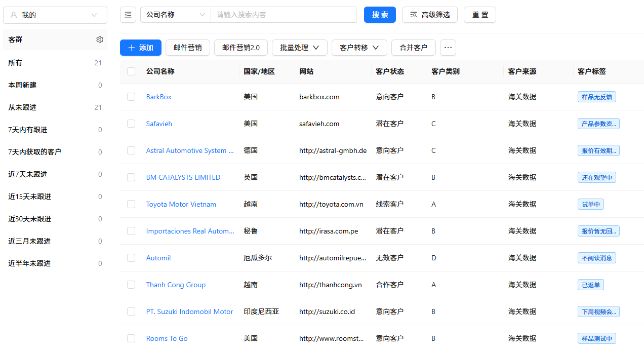Open more actions ellipsis button

tap(448, 48)
